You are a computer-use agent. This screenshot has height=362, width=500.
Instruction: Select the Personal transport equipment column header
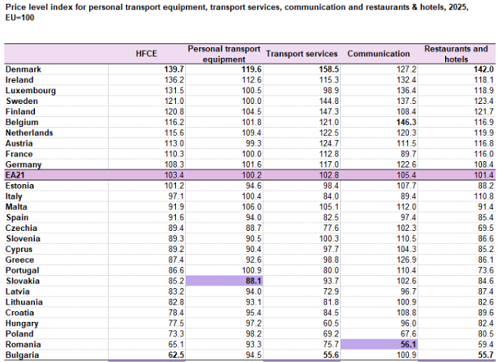point(224,54)
